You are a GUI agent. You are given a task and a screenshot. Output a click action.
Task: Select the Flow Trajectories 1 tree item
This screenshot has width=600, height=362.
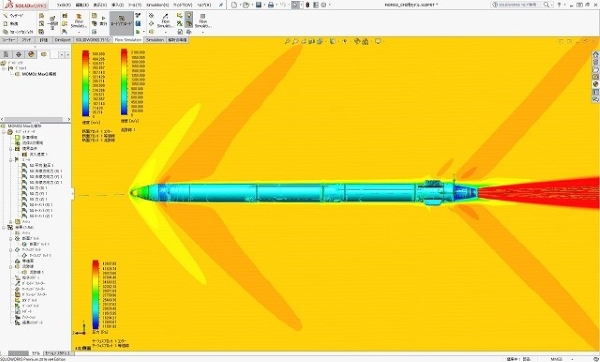point(37,272)
